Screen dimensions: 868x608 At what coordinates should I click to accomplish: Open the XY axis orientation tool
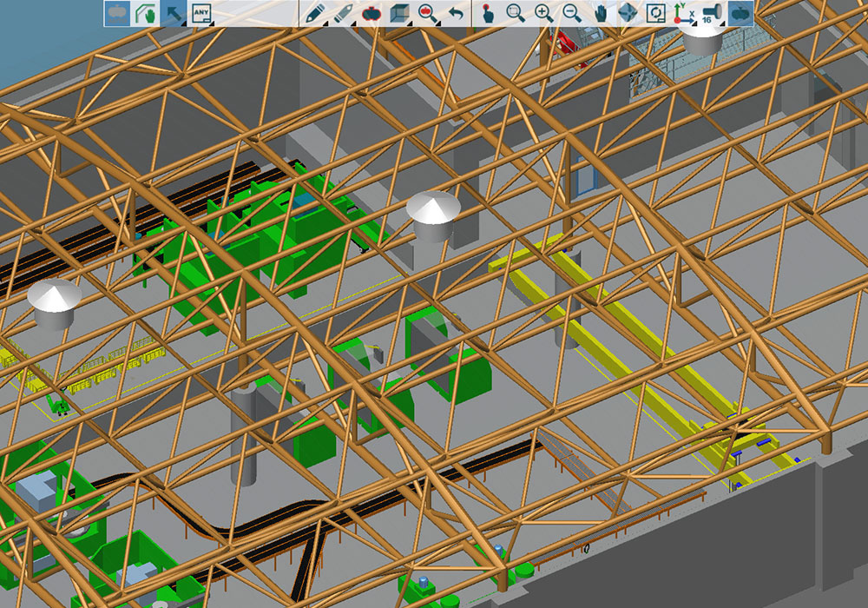coord(684,13)
